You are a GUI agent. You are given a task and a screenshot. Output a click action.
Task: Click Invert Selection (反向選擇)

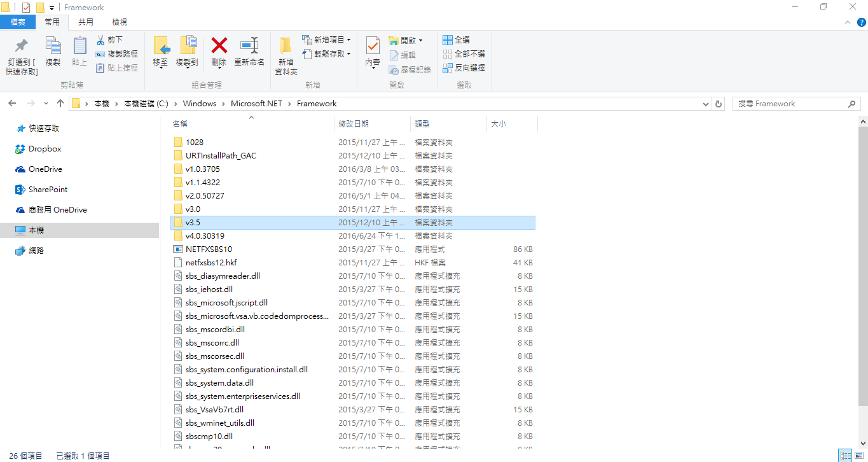tap(464, 68)
